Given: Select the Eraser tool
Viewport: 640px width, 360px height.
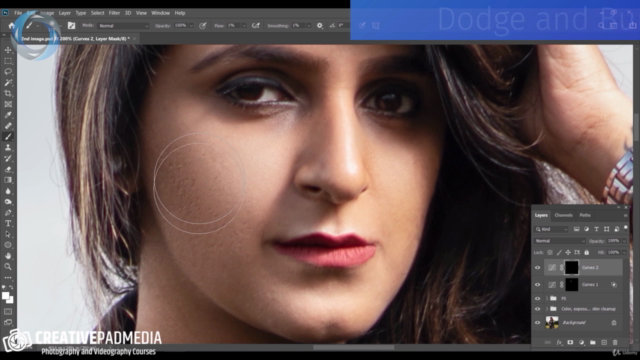Looking at the screenshot, I should coord(8,169).
